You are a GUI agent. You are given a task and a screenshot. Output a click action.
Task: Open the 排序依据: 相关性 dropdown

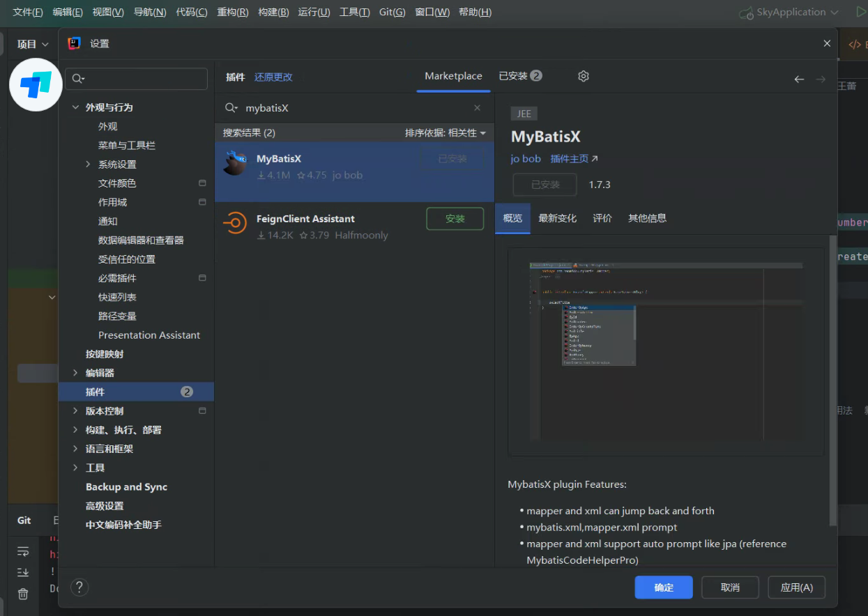coord(446,132)
